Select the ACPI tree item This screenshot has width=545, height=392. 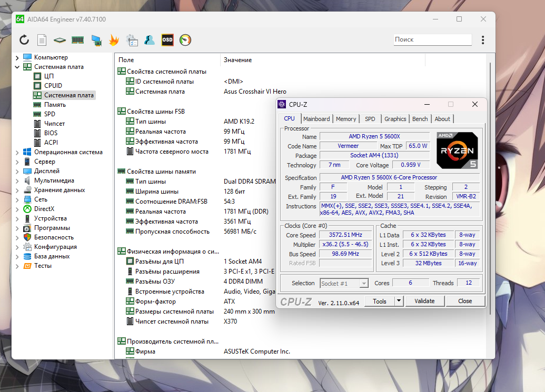tap(46, 143)
